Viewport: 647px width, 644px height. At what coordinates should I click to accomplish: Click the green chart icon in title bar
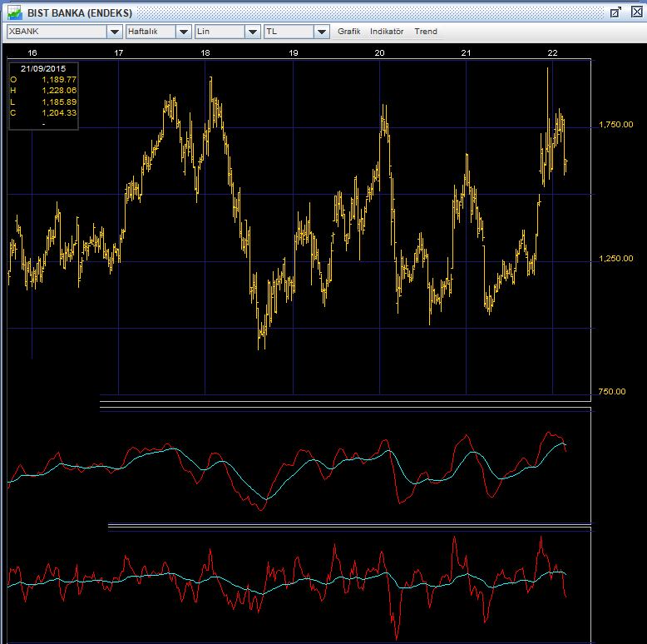coord(15,12)
